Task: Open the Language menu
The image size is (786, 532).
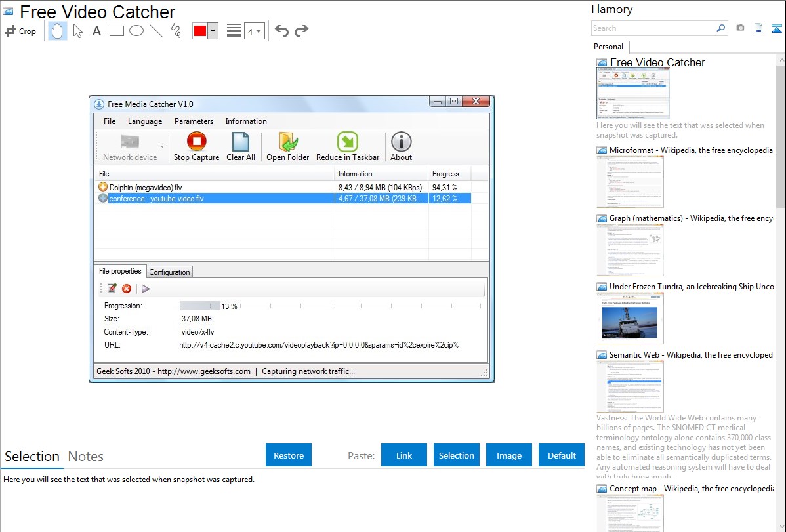Action: [145, 121]
